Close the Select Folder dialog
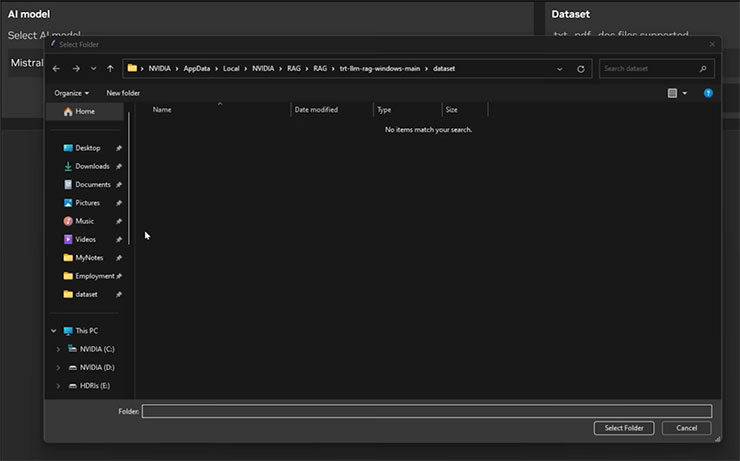This screenshot has height=461, width=740. click(712, 44)
